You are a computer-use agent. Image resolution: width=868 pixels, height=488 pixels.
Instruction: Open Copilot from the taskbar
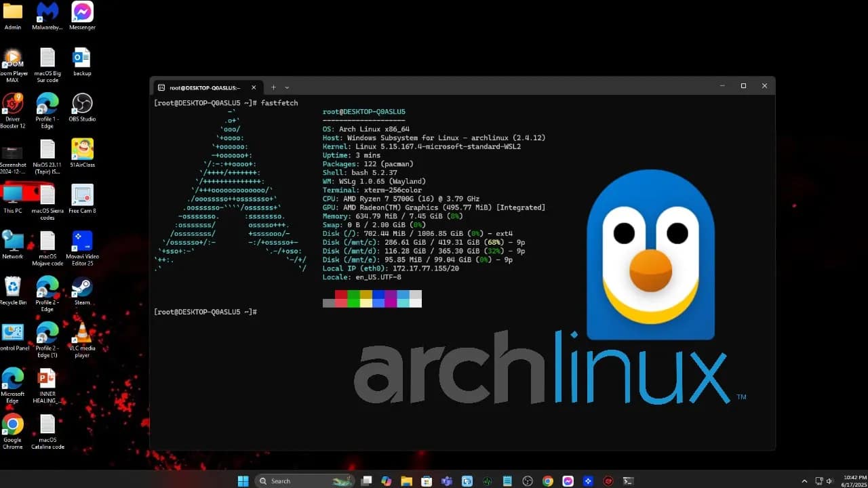coord(387,481)
